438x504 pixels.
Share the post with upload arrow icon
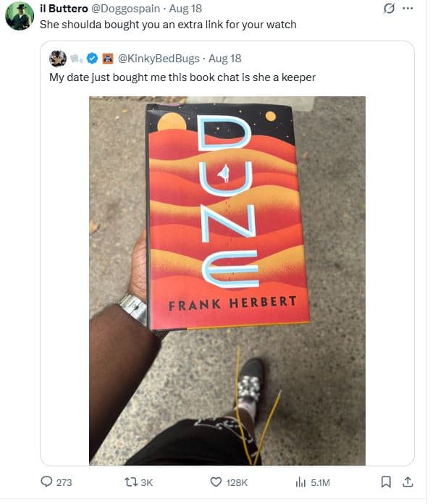tap(408, 482)
